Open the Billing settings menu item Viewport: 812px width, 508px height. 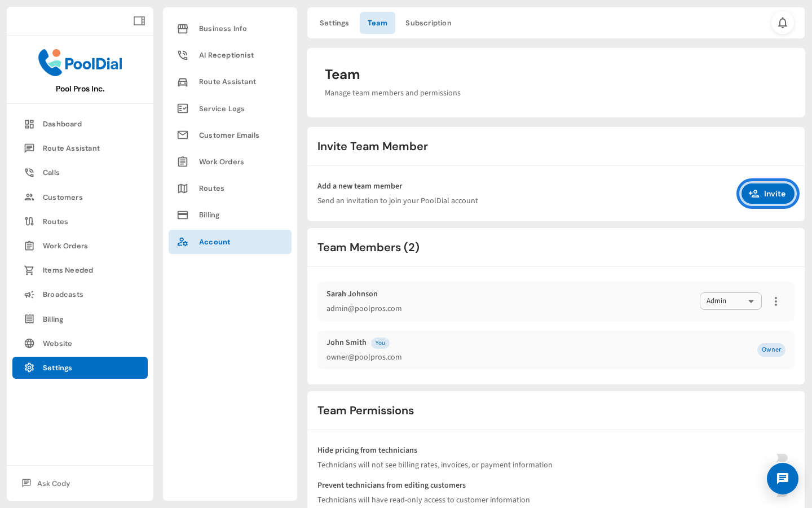coord(209,214)
